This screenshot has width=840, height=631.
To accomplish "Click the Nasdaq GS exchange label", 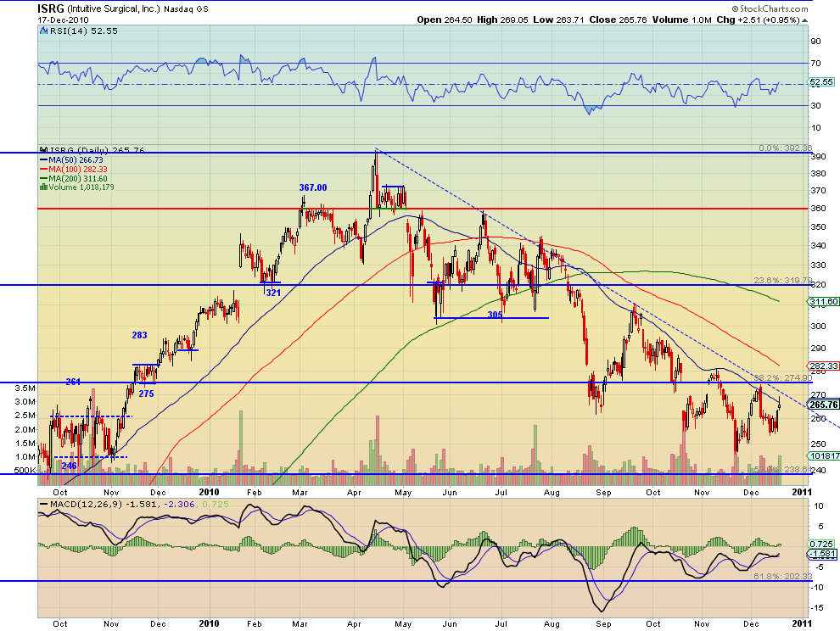I will coord(187,9).
